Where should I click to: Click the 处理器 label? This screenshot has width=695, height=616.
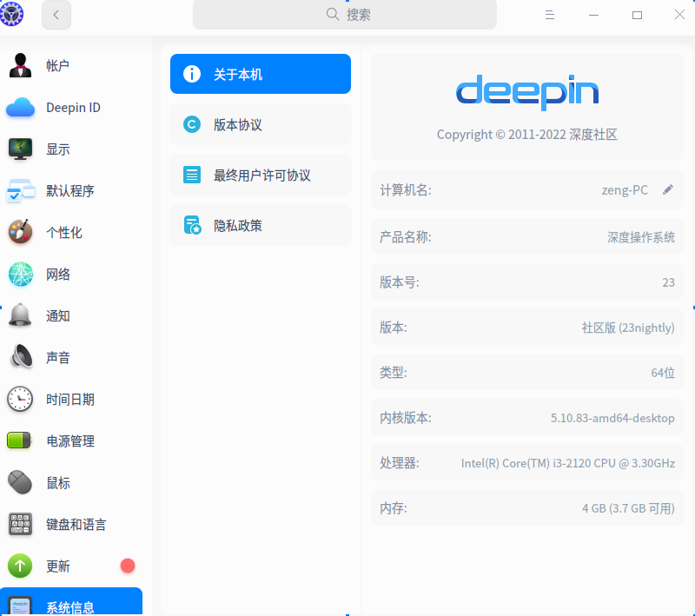400,463
